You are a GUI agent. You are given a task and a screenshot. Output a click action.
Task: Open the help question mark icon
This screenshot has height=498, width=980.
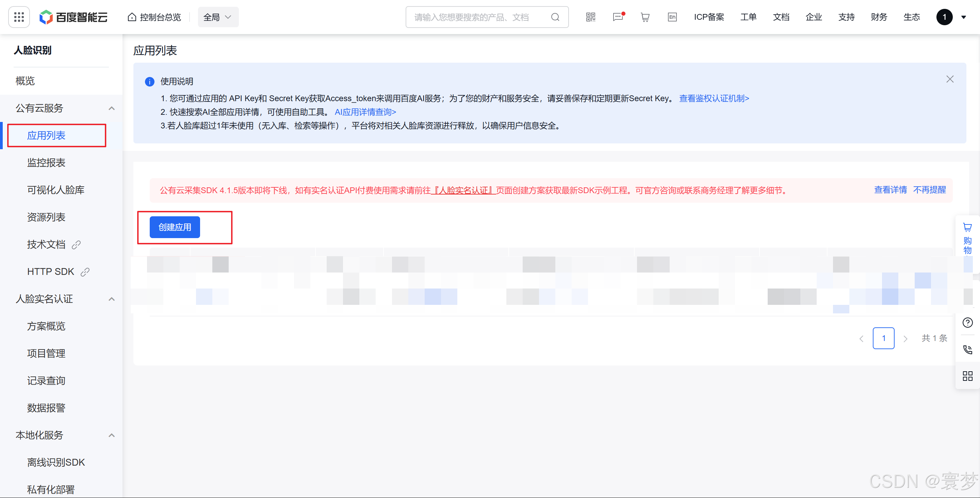(967, 323)
